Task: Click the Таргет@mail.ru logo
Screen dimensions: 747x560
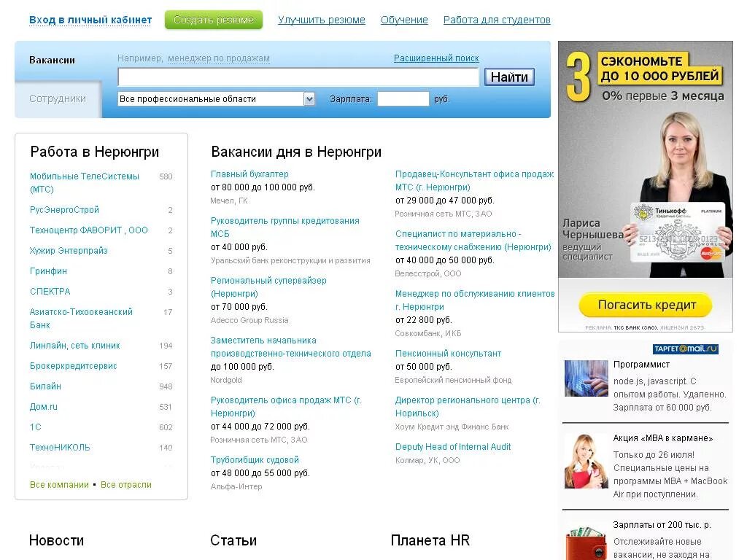Action: (x=686, y=349)
